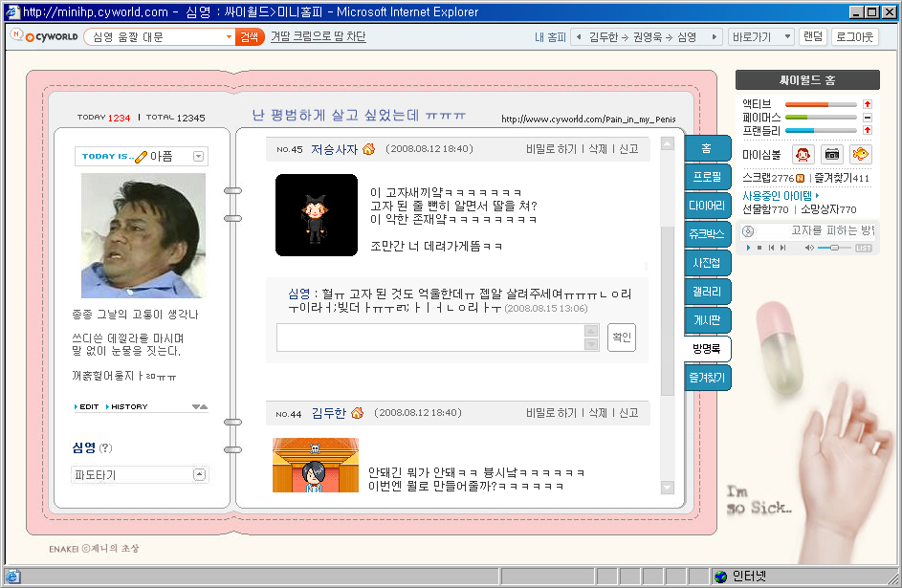Viewport: 902px width, 588px height.
Task: Click the minus toggle beside 페이머스
Action: tap(867, 117)
